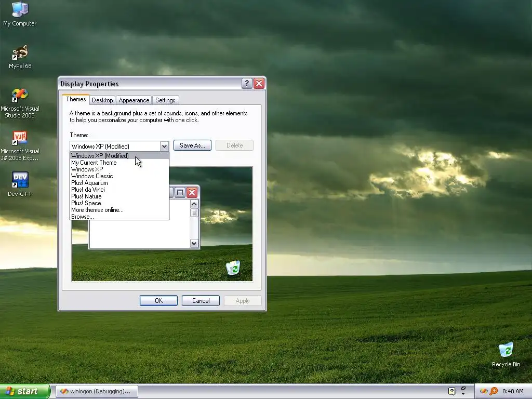Click the help question mark in Display Properties title bar
Screen dimensions: 532x399
(247, 84)
